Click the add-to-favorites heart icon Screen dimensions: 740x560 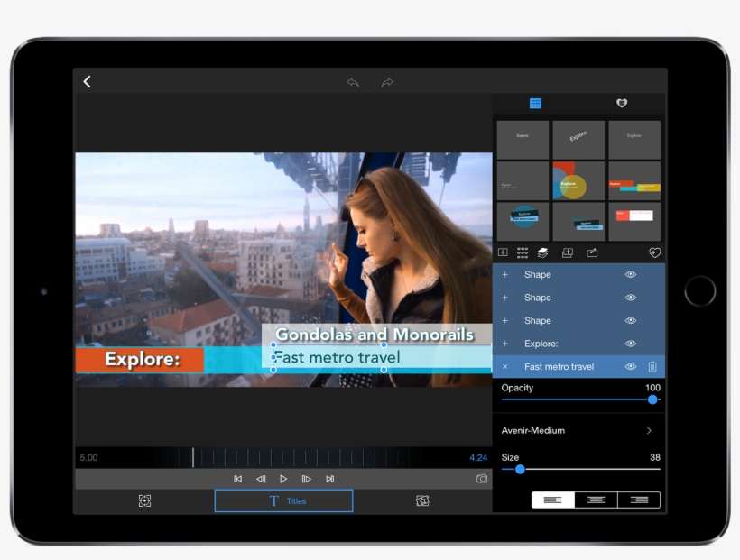[654, 252]
